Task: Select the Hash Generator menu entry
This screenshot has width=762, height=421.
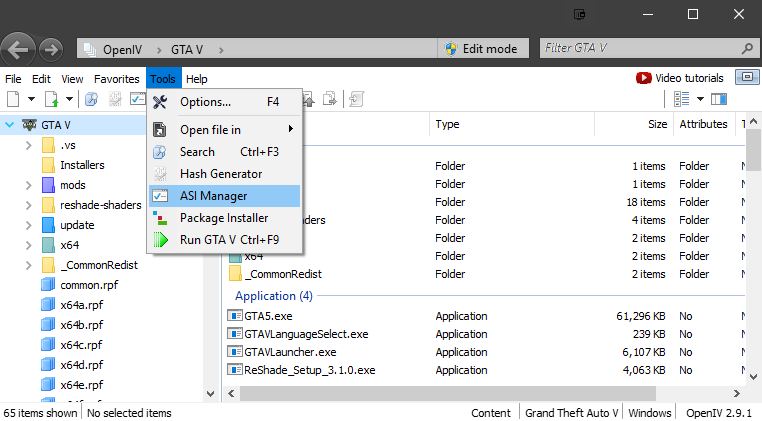Action: tap(224, 174)
